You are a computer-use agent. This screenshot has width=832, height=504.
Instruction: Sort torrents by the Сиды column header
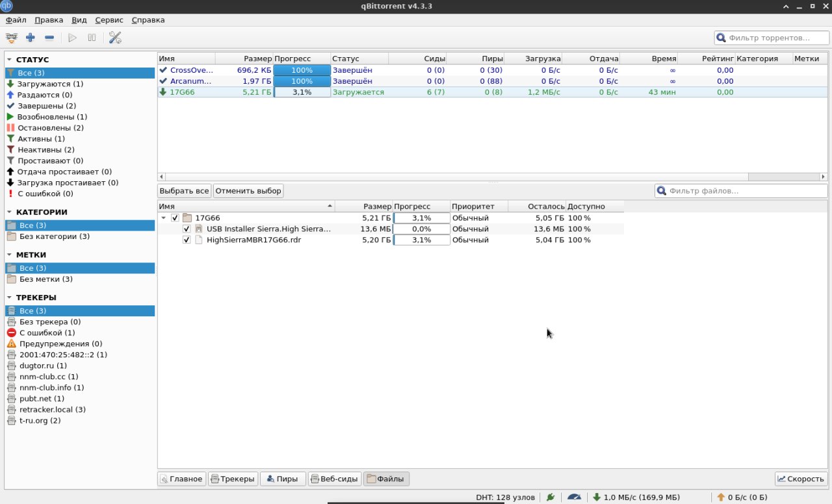click(x=417, y=58)
